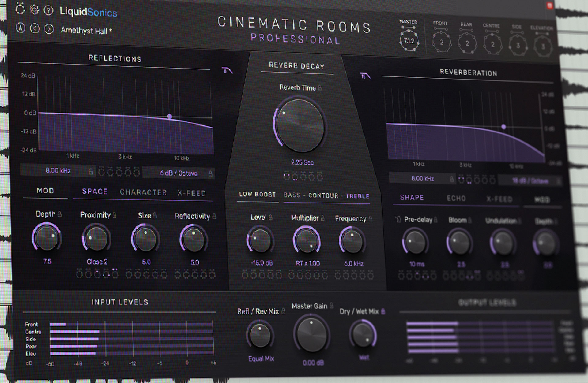Click the Reverberation EQ curve handle
Image resolution: width=588 pixels, height=383 pixels.
503,127
